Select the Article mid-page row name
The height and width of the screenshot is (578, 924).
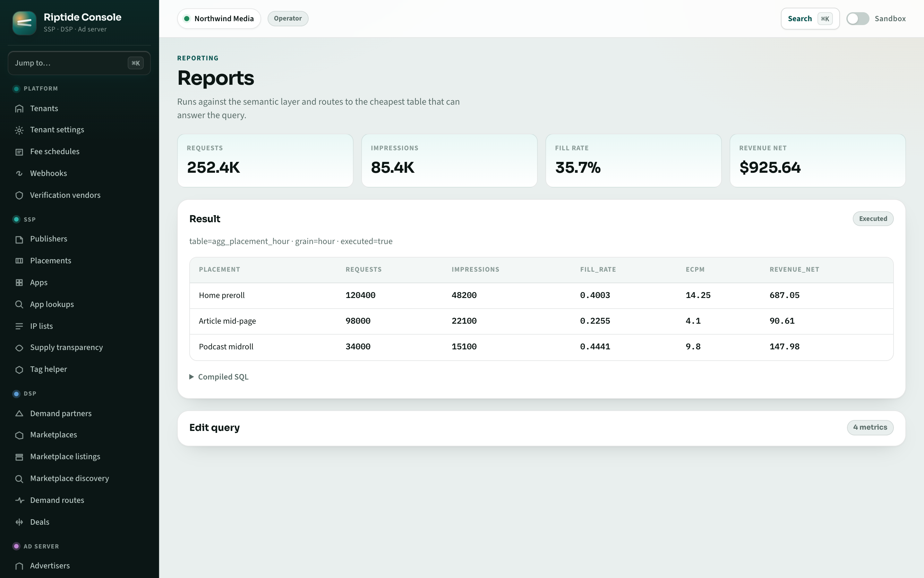coord(227,321)
